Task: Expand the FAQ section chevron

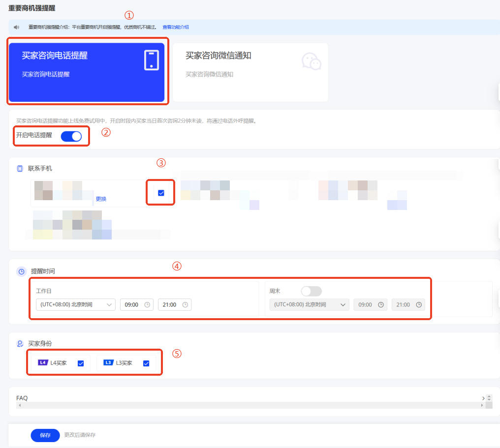Action: tap(483, 397)
